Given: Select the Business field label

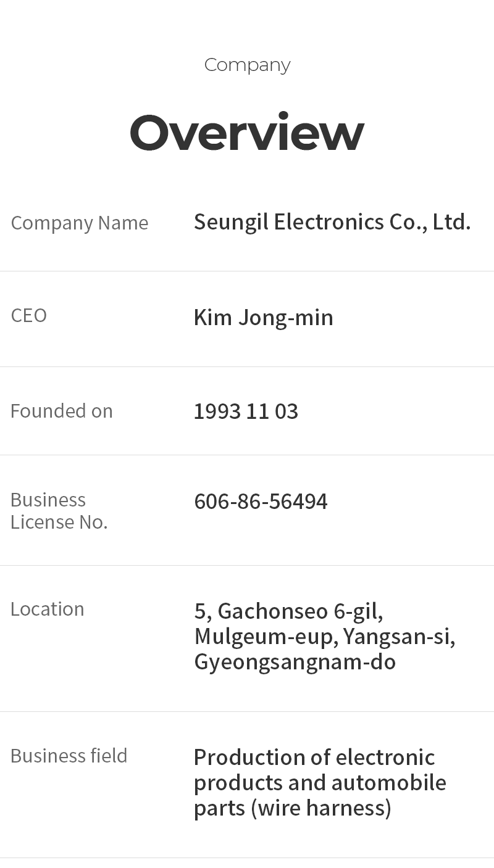Looking at the screenshot, I should [69, 756].
